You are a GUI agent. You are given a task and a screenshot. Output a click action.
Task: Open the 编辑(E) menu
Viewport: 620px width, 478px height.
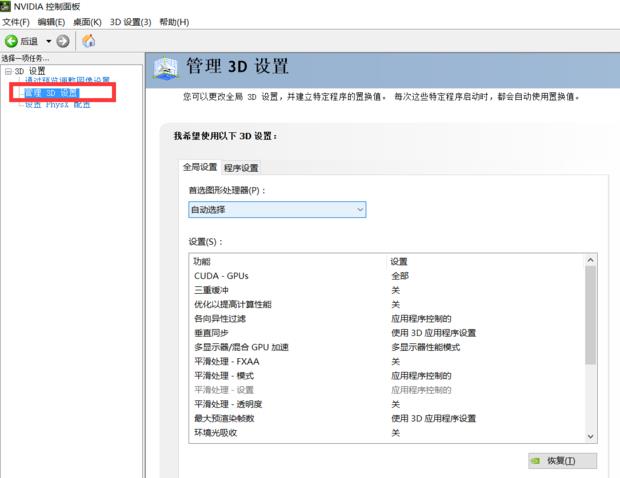coord(51,22)
